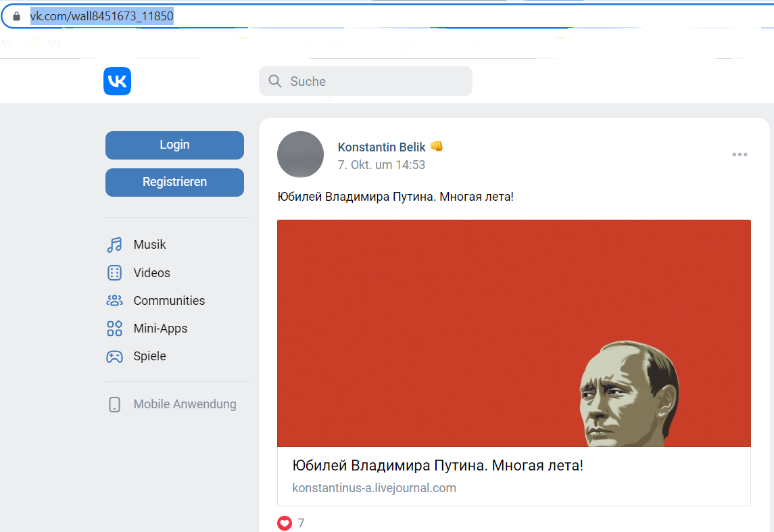Open the post timestamp 7. Okt. um 14:53
This screenshot has width=774, height=532.
(x=381, y=165)
